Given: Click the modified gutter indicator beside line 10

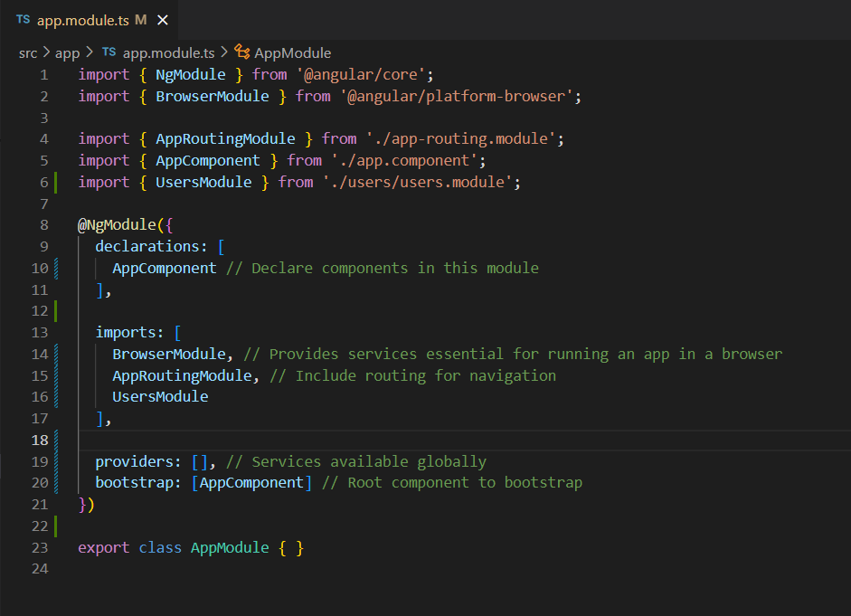Looking at the screenshot, I should coord(56,267).
